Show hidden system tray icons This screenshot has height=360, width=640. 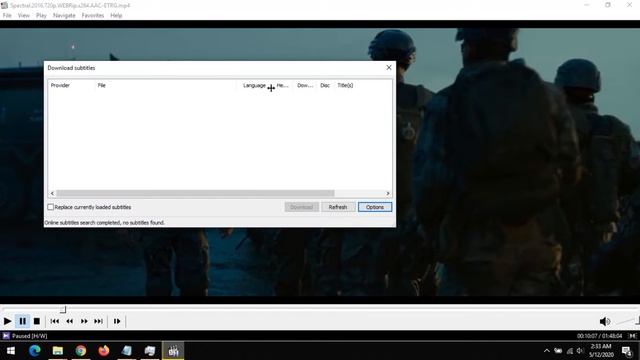[x=547, y=351]
